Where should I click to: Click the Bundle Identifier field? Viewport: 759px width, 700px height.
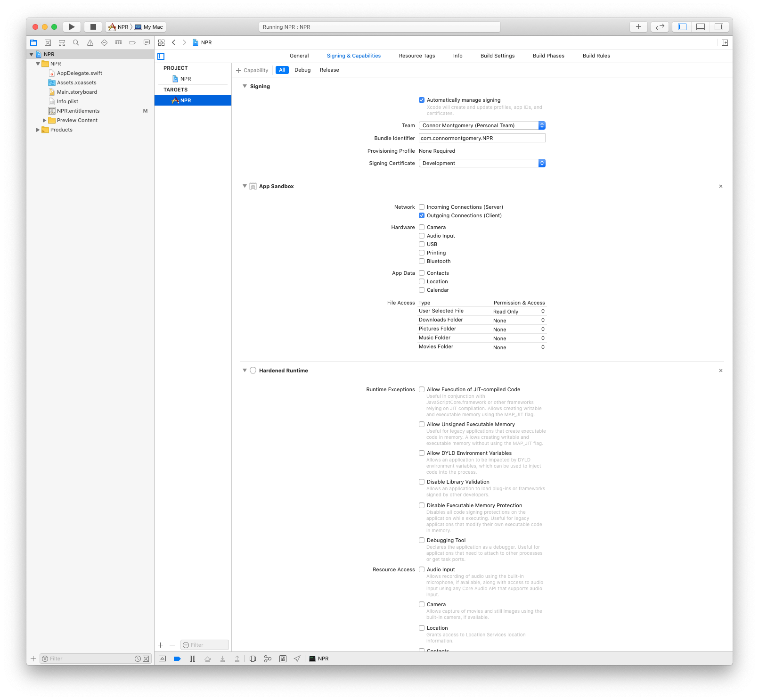tap(482, 138)
